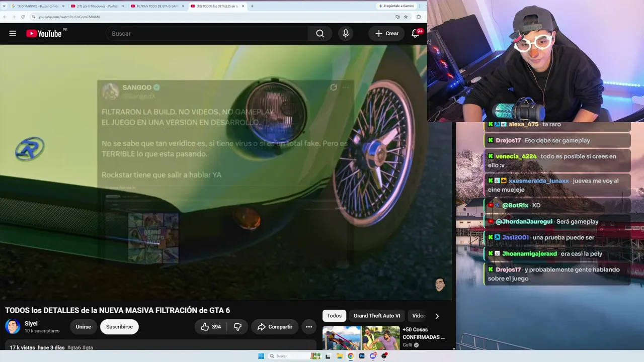Select the Grand Theft Auto VI chip
This screenshot has width=644, height=362.
click(x=377, y=316)
